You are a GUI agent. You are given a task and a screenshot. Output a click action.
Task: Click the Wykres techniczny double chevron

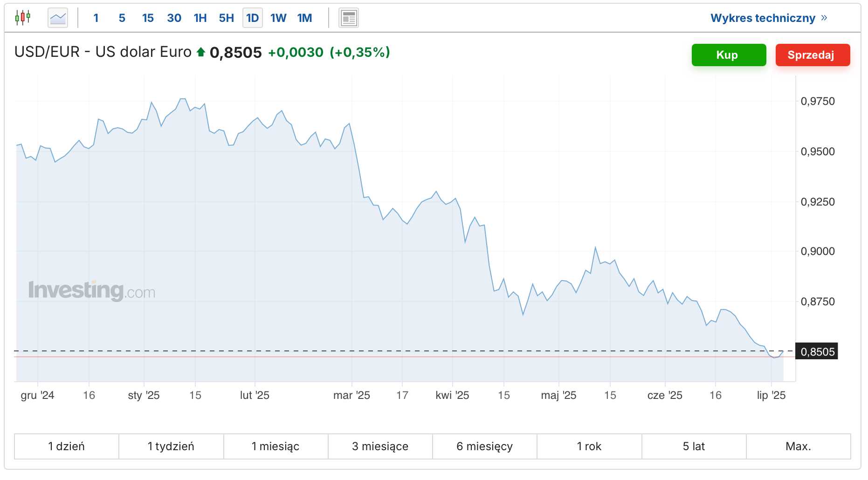(824, 18)
